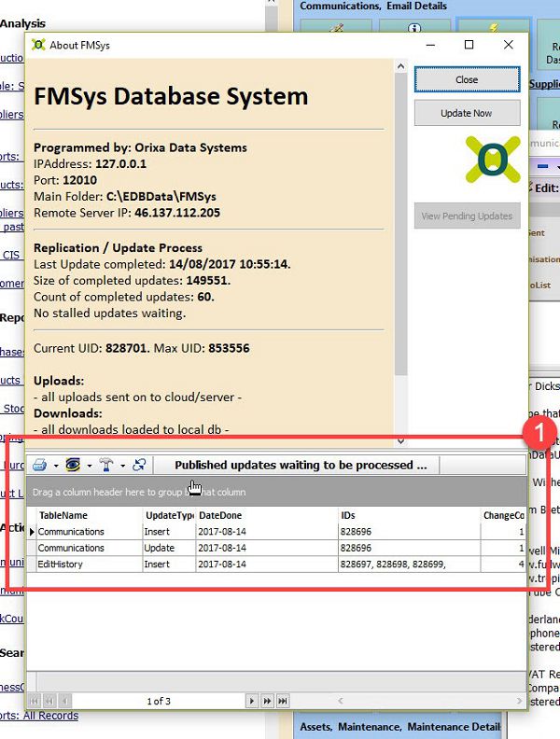560x739 pixels.
Task: Click the Close button in About dialog
Action: pyautogui.click(x=467, y=79)
